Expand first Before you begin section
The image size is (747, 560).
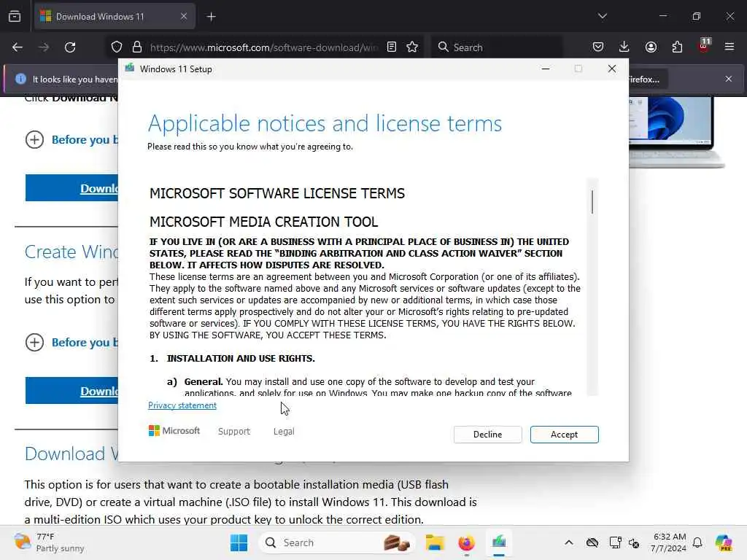click(x=71, y=139)
